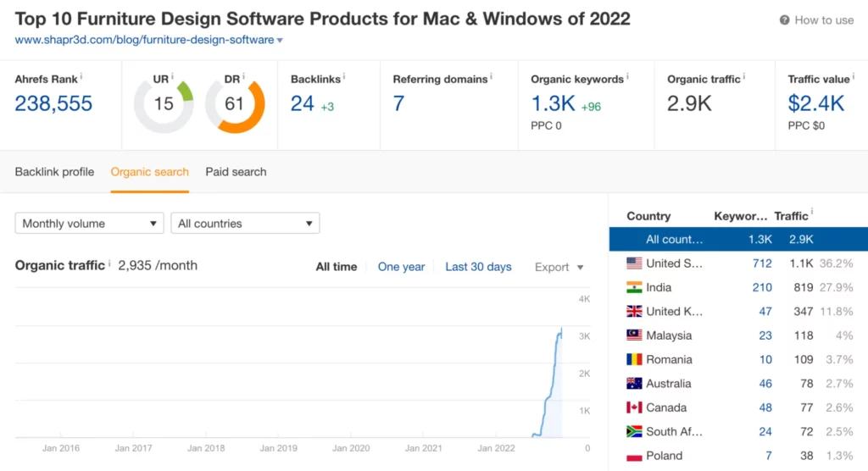Open the Ahrefs Rank value 238,555
868x471 pixels.
coord(53,103)
